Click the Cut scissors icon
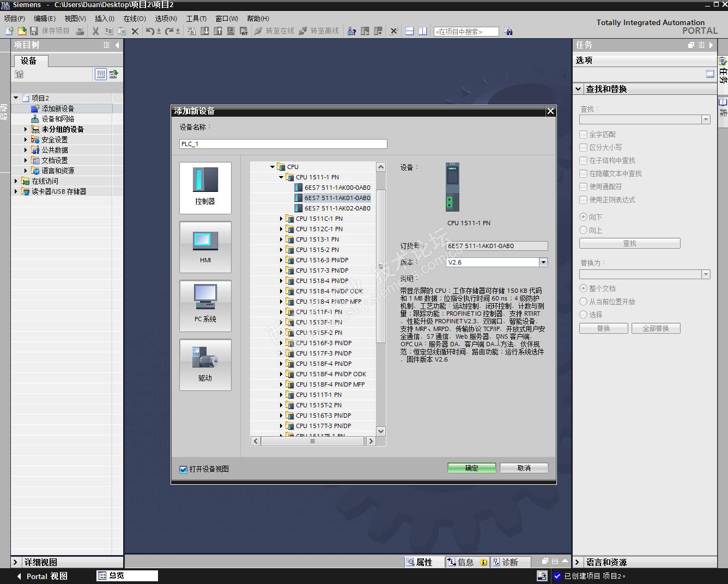The width and height of the screenshot is (728, 584). tap(96, 31)
